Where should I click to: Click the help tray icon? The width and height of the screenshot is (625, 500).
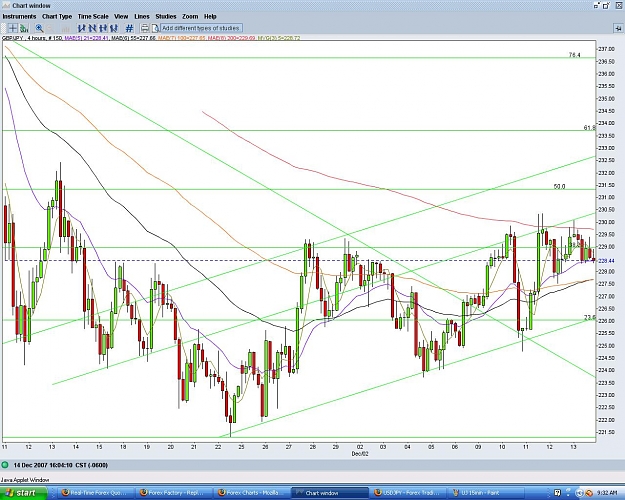point(557,493)
